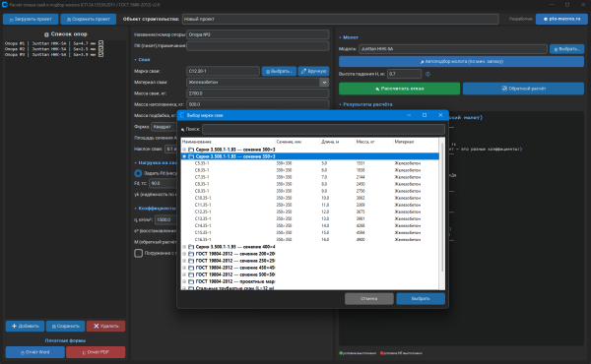The width and height of the screenshot is (591, 364).
Task: Select pile row С10.35-1
Action: pyautogui.click(x=310, y=198)
